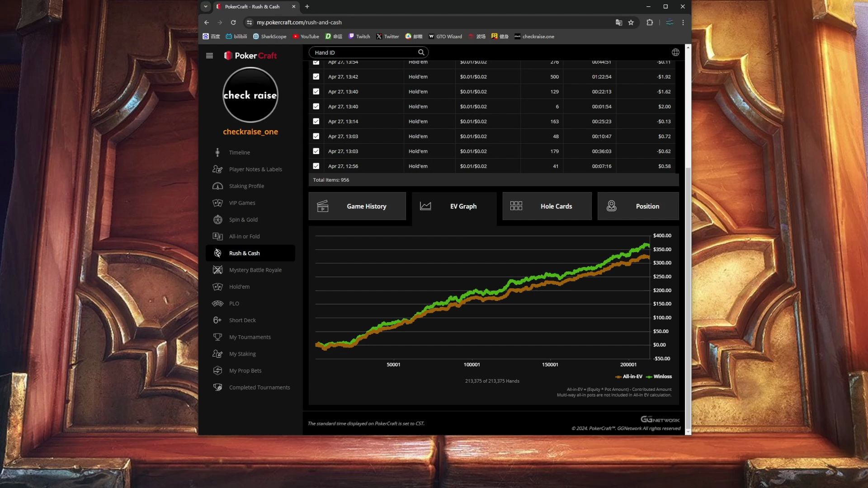Click the Rush & Cash sidebar icon

tap(217, 253)
